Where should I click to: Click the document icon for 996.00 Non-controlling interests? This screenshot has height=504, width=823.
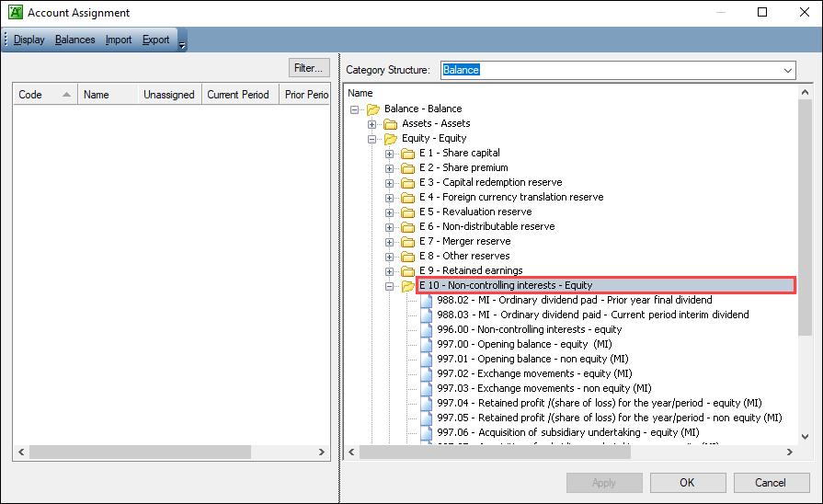tap(426, 329)
